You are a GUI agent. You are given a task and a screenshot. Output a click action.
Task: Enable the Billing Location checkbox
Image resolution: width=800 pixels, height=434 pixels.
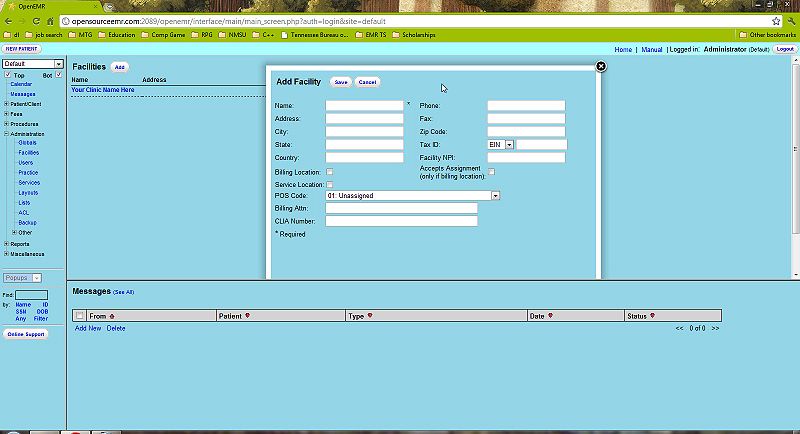tap(330, 172)
